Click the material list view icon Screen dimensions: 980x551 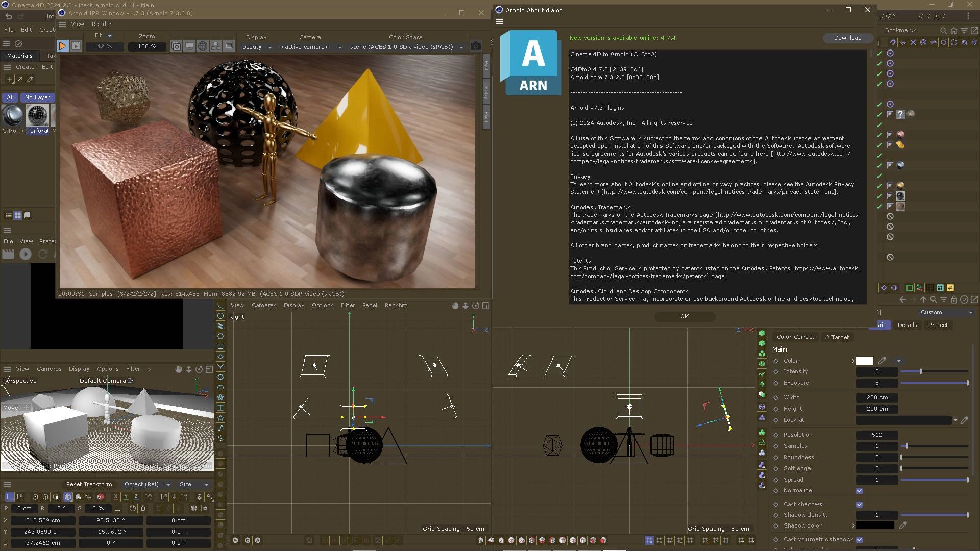pyautogui.click(x=9, y=216)
